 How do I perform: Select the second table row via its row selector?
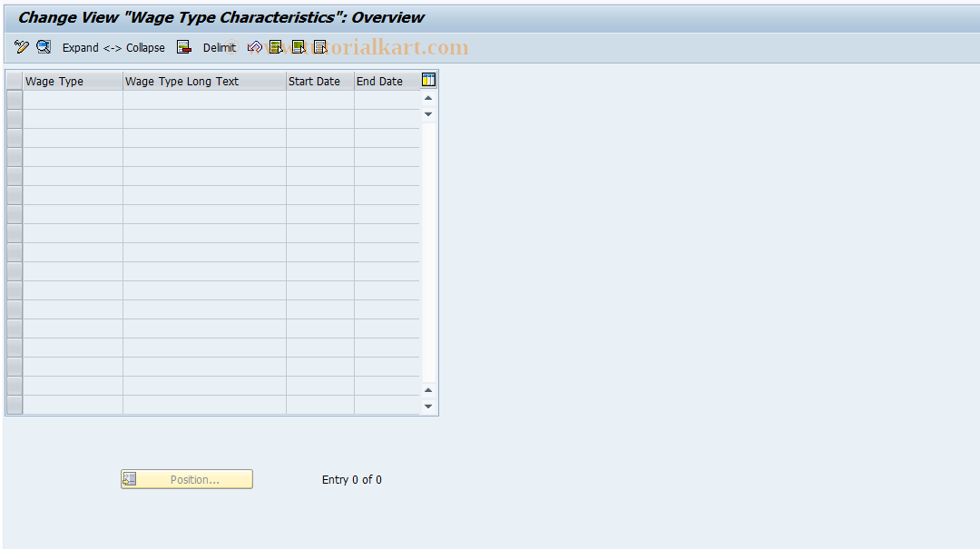click(15, 119)
